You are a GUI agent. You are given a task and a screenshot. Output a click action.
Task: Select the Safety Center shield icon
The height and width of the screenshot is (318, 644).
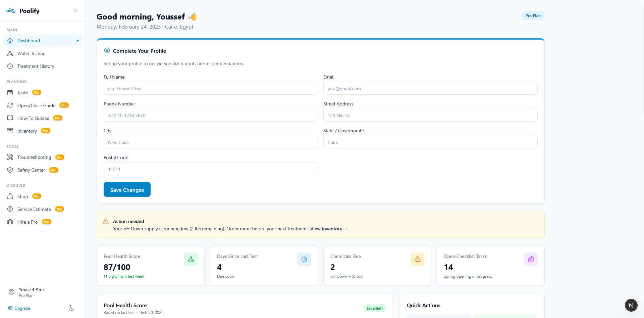click(x=10, y=170)
